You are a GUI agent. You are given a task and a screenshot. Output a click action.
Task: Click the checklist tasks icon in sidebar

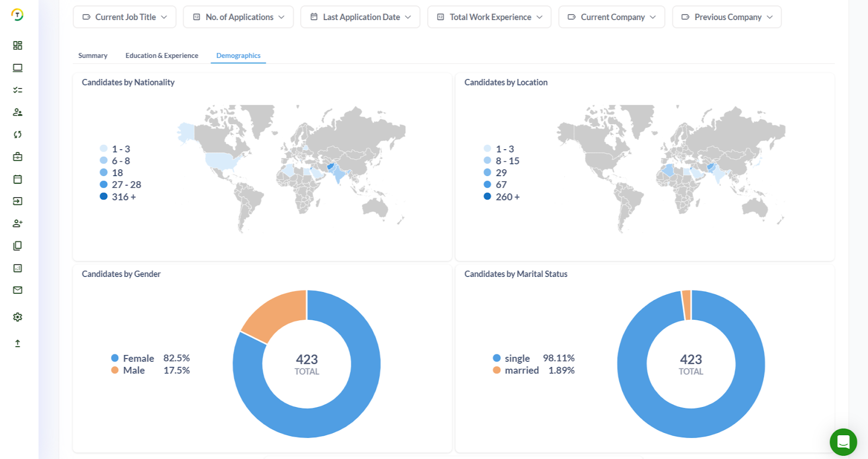point(17,90)
